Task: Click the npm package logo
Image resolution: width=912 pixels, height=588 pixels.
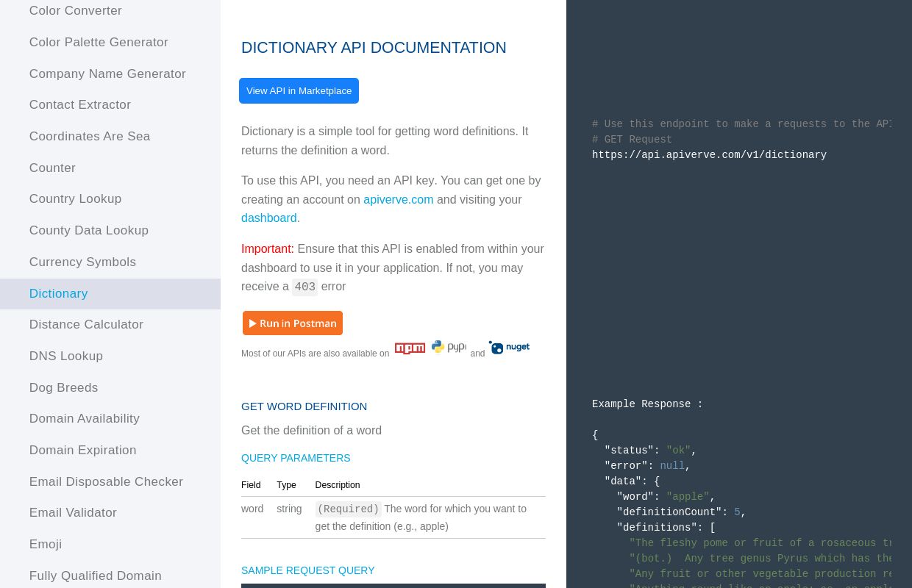Action: coord(410,348)
